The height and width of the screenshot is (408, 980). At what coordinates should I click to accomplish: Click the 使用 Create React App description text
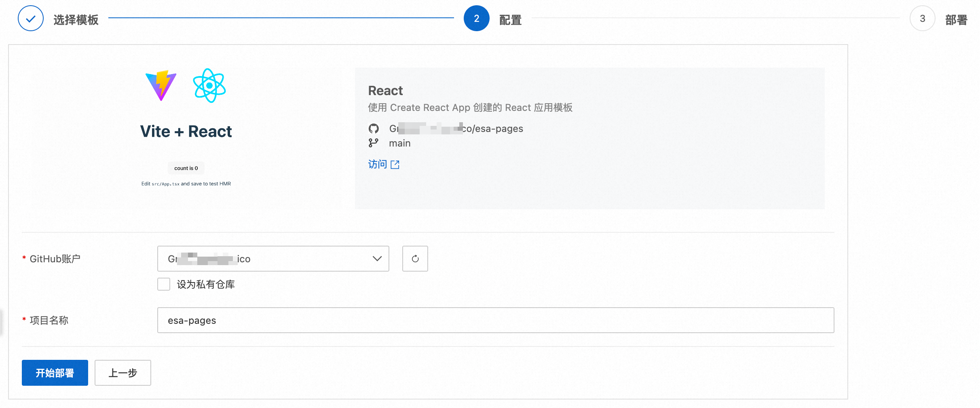(x=470, y=108)
